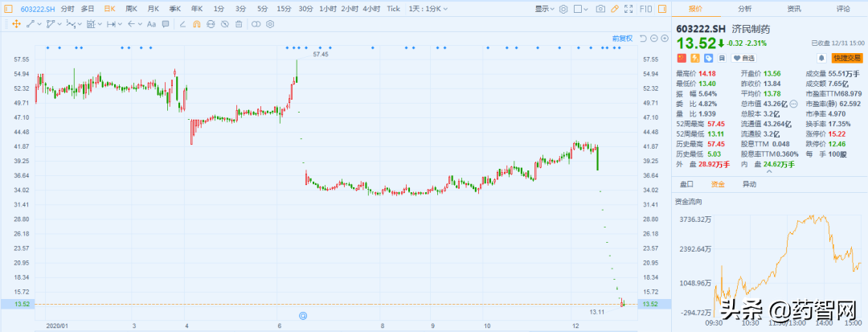
Task: Enter fullscreen chart mode
Action: pyautogui.click(x=628, y=9)
